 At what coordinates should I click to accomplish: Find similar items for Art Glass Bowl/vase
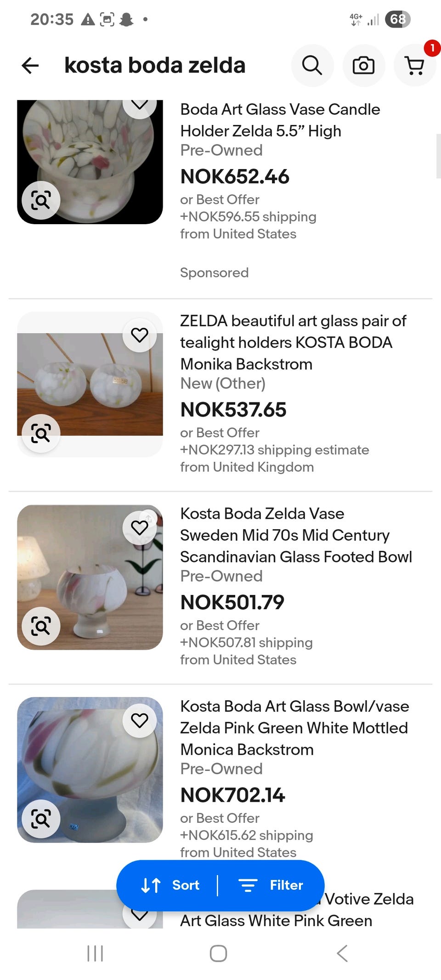41,819
